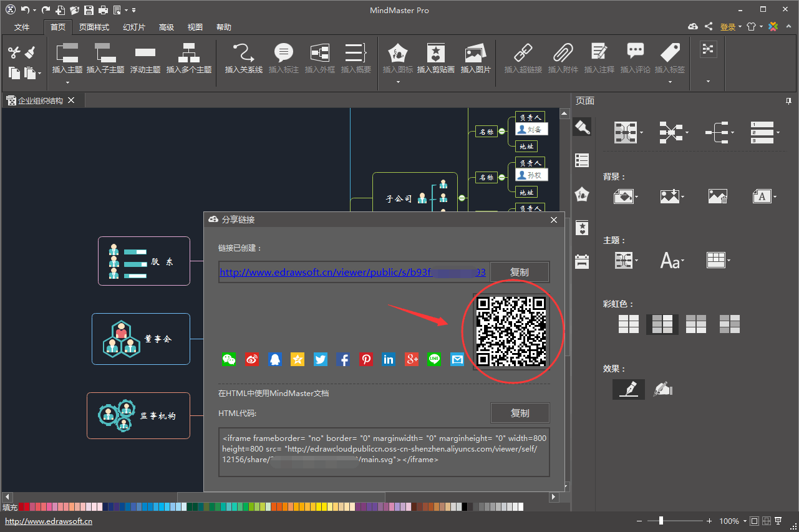Click 插入多个主题 multiple topics icon
The image size is (799, 532).
pos(188,53)
